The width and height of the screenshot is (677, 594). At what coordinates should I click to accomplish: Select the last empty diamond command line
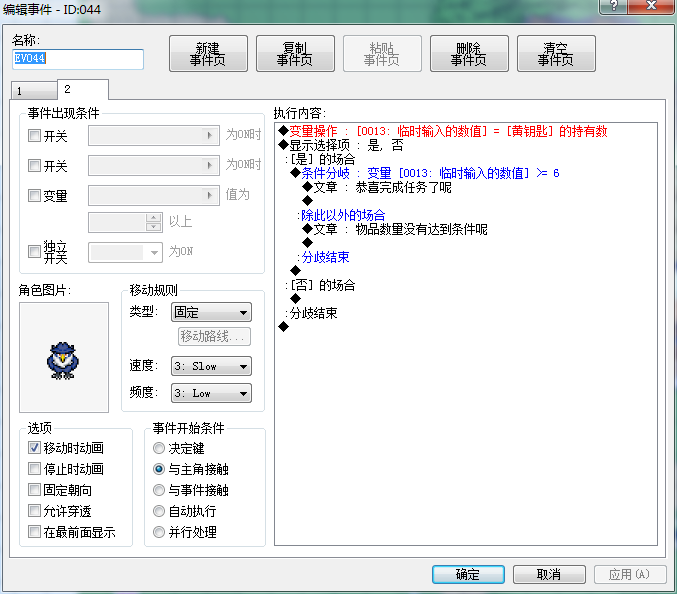(283, 327)
